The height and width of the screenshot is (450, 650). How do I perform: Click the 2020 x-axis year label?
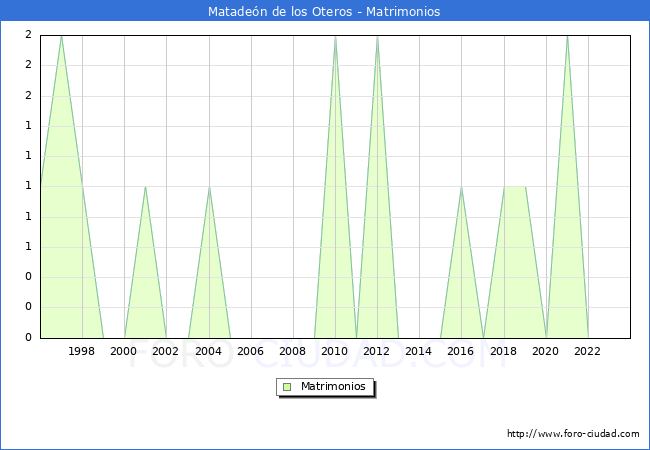pyautogui.click(x=545, y=351)
